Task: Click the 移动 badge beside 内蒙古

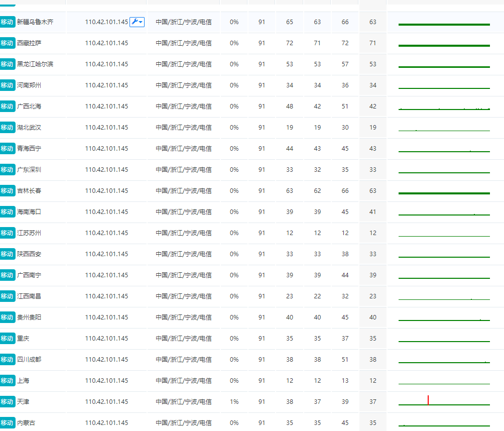Action: [7, 423]
